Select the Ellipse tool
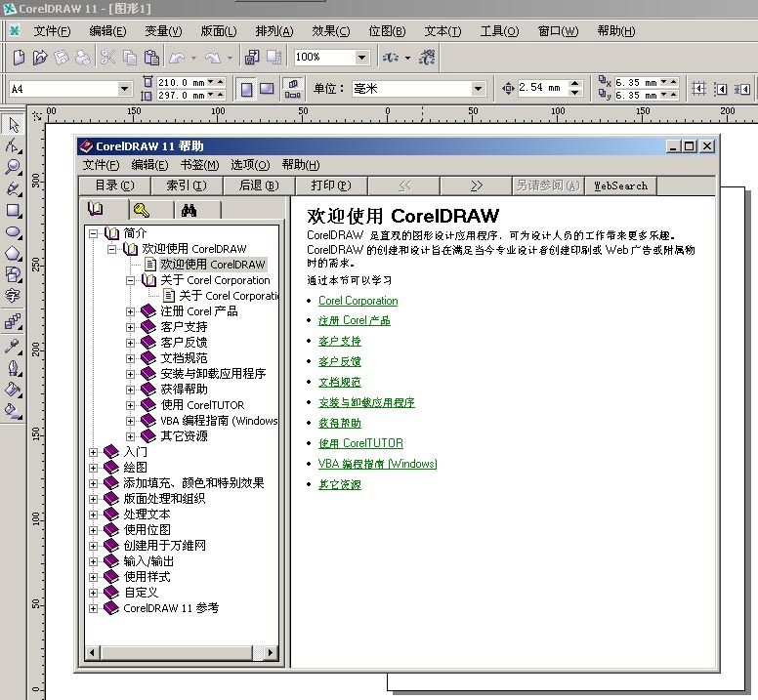This screenshot has height=700, width=758. click(13, 232)
